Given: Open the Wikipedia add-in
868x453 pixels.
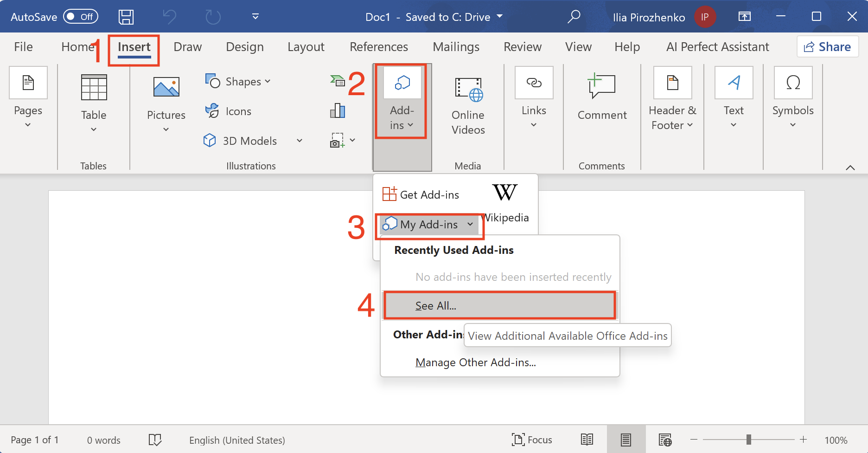Looking at the screenshot, I should (x=505, y=203).
